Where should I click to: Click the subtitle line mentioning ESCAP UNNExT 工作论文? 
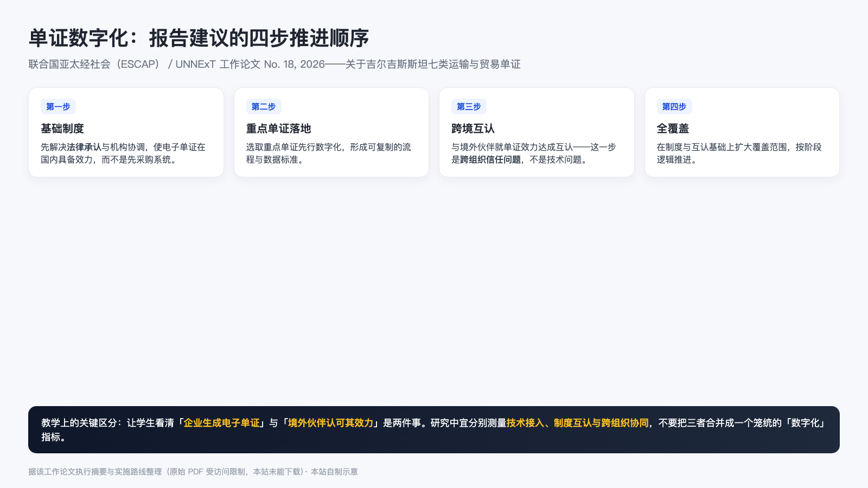[275, 64]
